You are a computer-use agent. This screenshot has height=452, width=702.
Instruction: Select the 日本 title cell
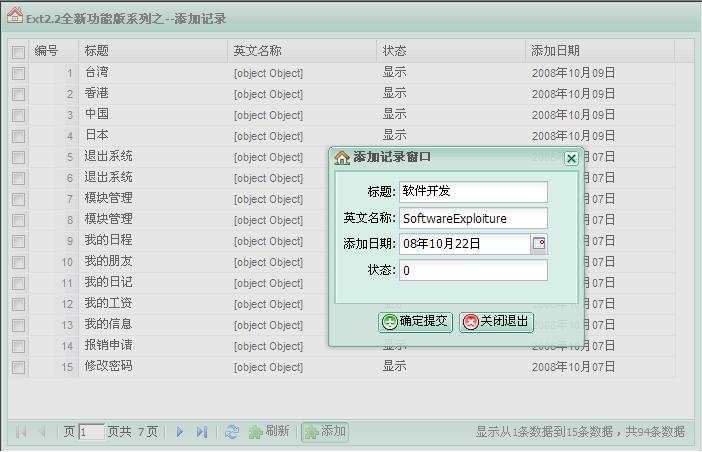coord(153,136)
